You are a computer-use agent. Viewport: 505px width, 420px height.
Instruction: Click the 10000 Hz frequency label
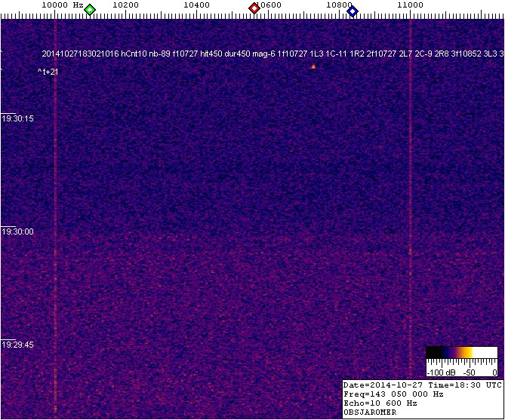[62, 5]
